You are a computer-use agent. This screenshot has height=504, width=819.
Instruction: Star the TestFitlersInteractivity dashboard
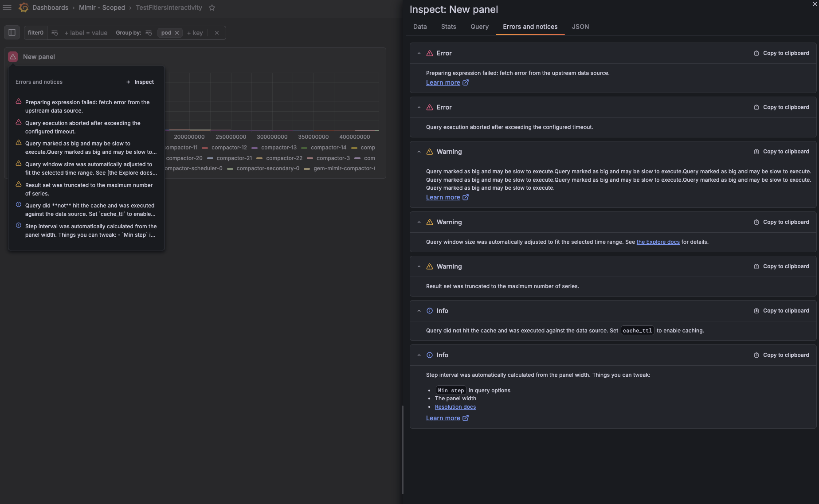coord(212,8)
